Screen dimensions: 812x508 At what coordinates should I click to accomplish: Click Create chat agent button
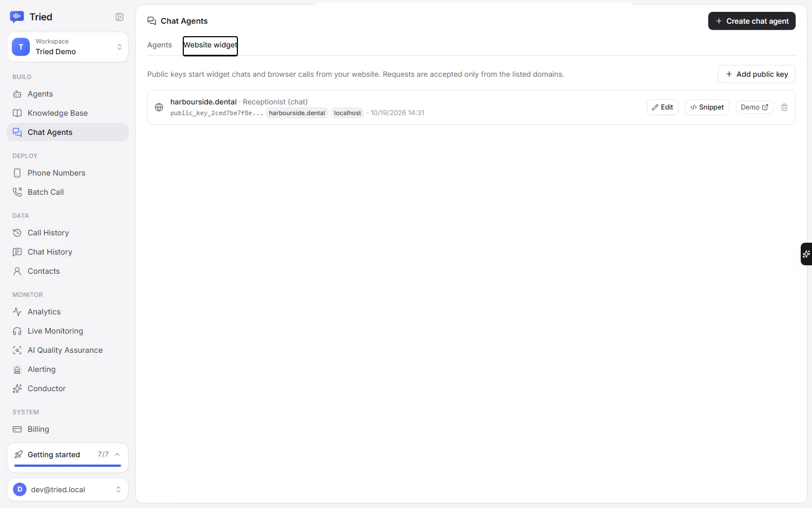click(x=752, y=21)
